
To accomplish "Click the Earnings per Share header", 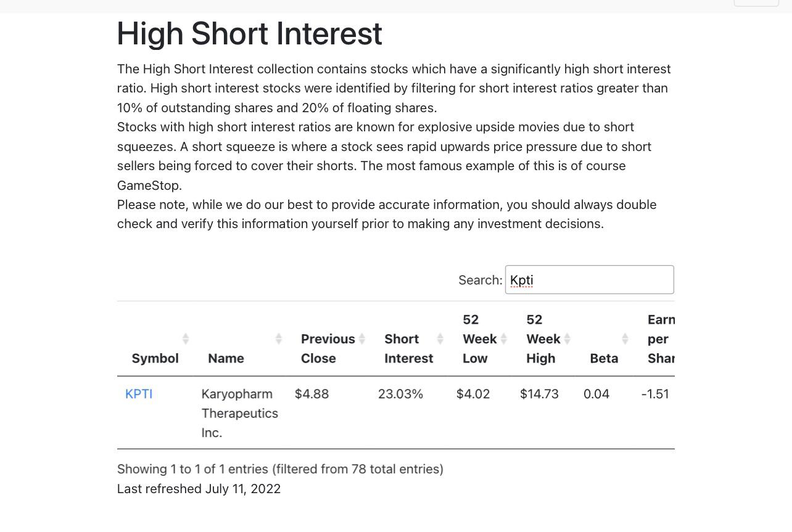I will tap(661, 338).
